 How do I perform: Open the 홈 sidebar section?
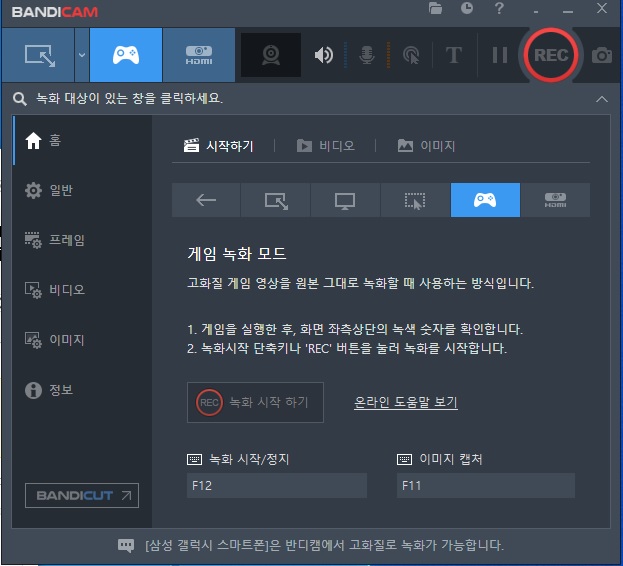82,140
